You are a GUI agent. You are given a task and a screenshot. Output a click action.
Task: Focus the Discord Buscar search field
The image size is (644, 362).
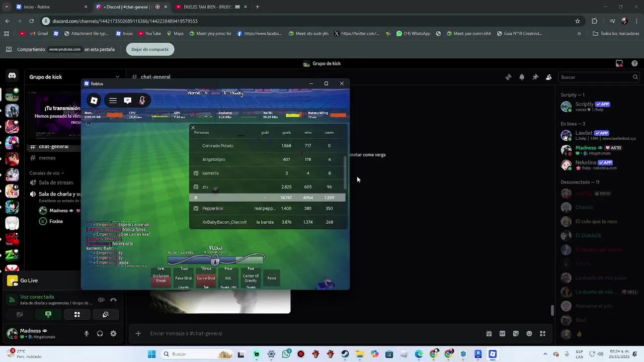tap(599, 77)
